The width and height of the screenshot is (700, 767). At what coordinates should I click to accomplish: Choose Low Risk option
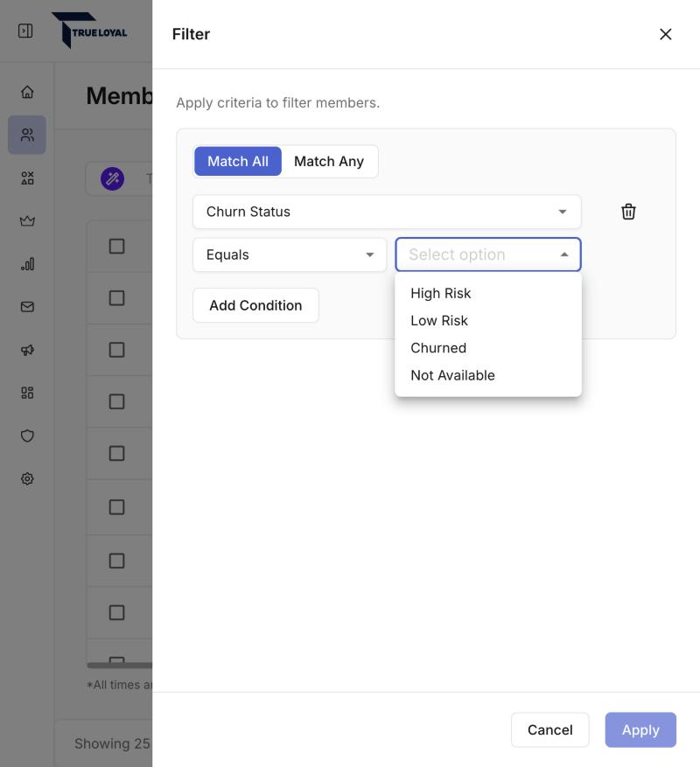pos(488,321)
